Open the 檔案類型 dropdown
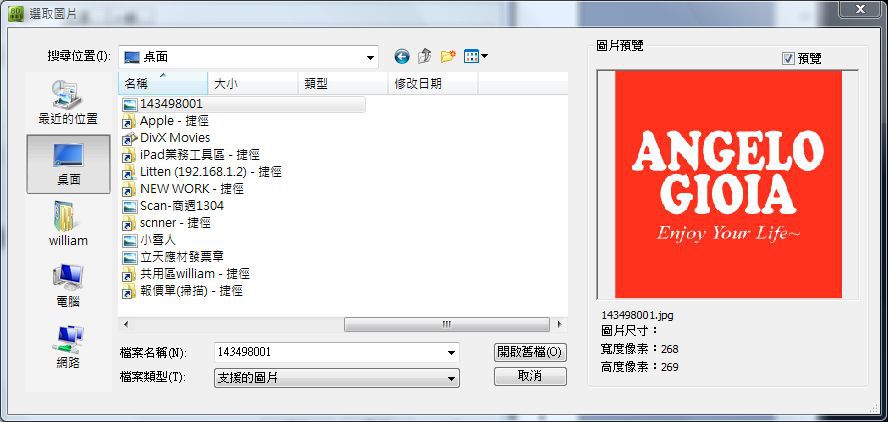Viewport: 888px width, 422px height. (336, 378)
